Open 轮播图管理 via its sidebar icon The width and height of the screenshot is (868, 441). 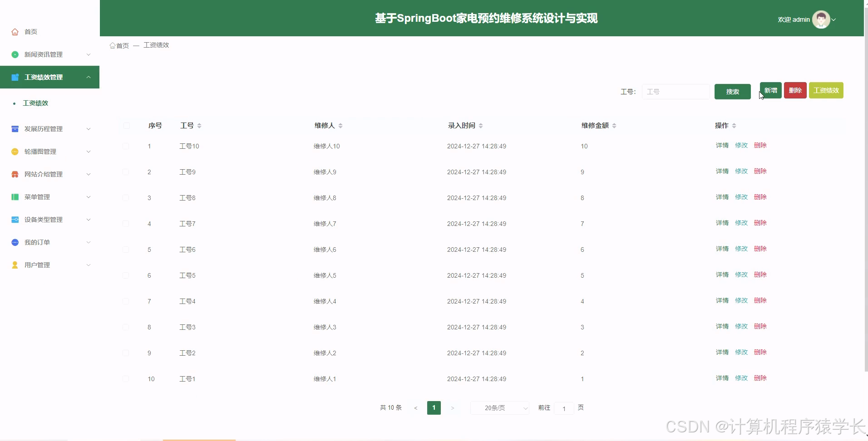[x=15, y=151]
